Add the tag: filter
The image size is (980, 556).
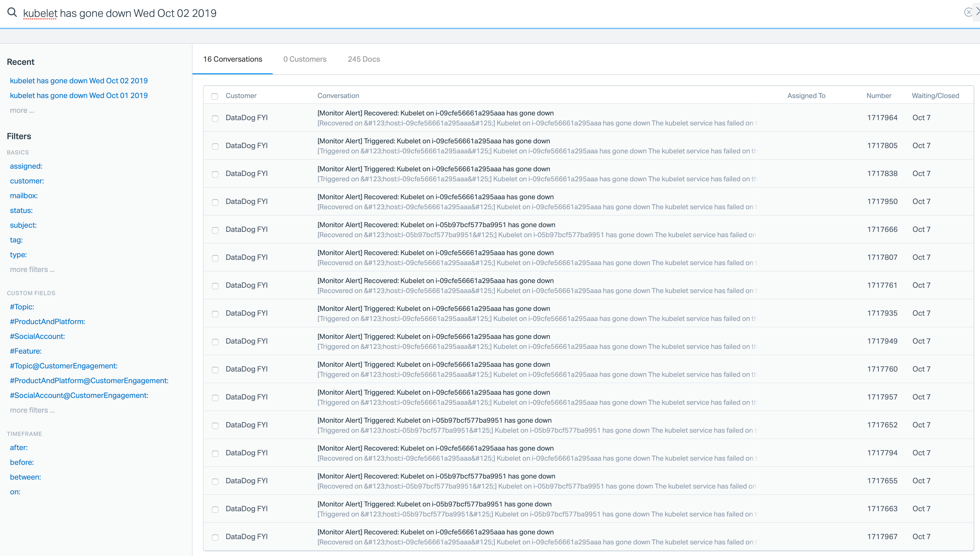coord(16,240)
